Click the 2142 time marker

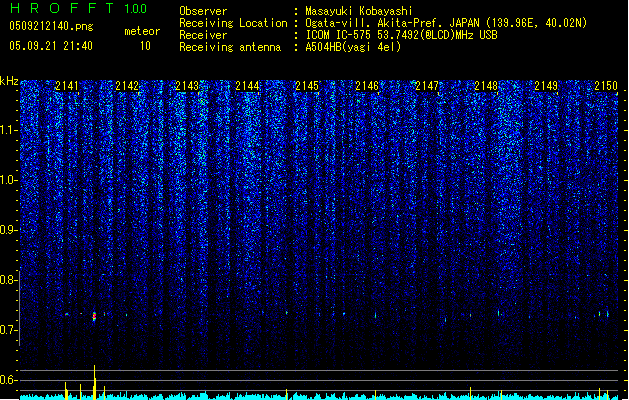point(127,86)
